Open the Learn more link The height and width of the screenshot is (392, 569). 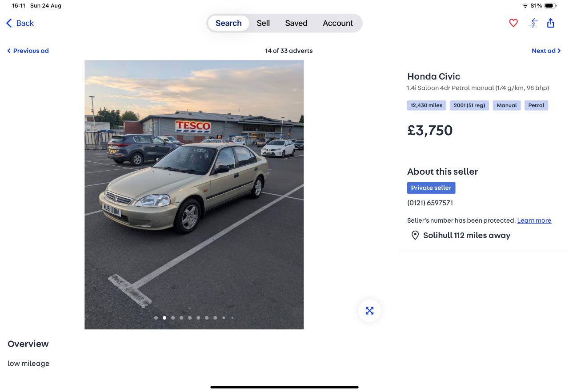534,220
